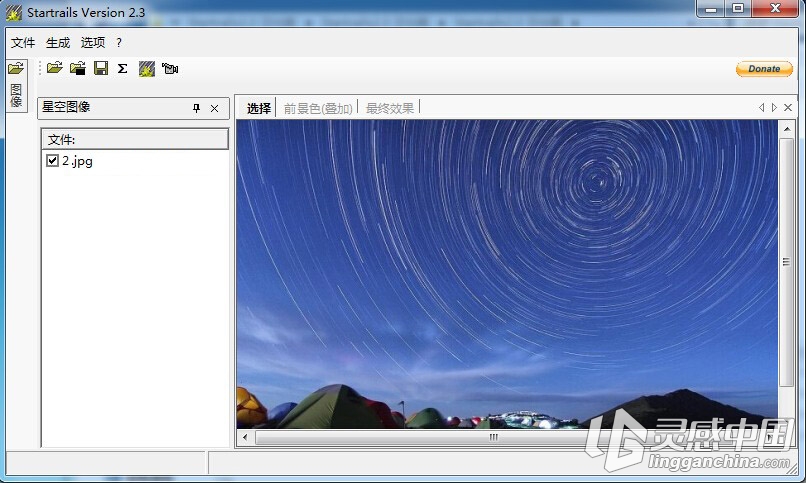This screenshot has height=483, width=806.
Task: Click the open dark frames icon
Action: click(x=78, y=68)
